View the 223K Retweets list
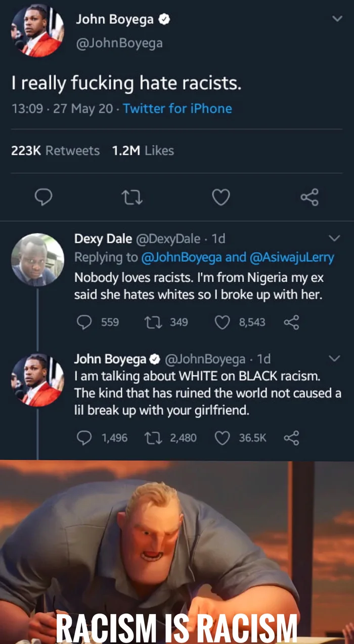The width and height of the screenshot is (354, 644). pos(55,151)
